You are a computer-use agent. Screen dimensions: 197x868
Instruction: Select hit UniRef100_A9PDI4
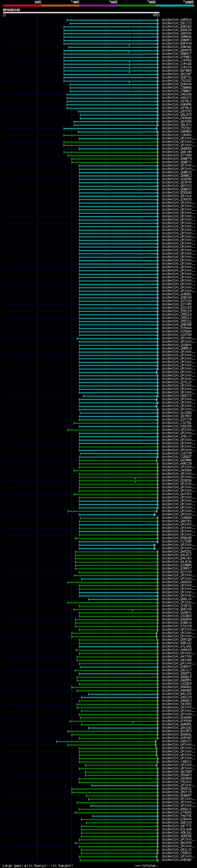pyautogui.click(x=177, y=20)
